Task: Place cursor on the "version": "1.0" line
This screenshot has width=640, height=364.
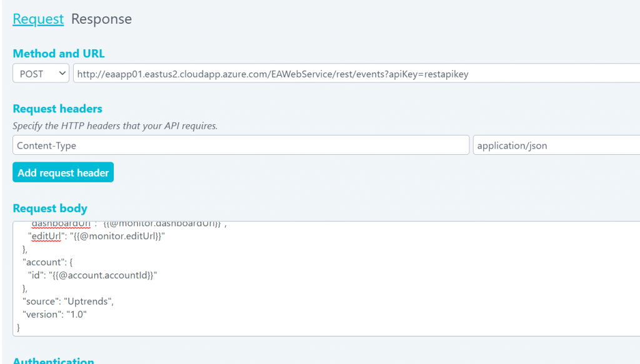Action: [x=54, y=315]
